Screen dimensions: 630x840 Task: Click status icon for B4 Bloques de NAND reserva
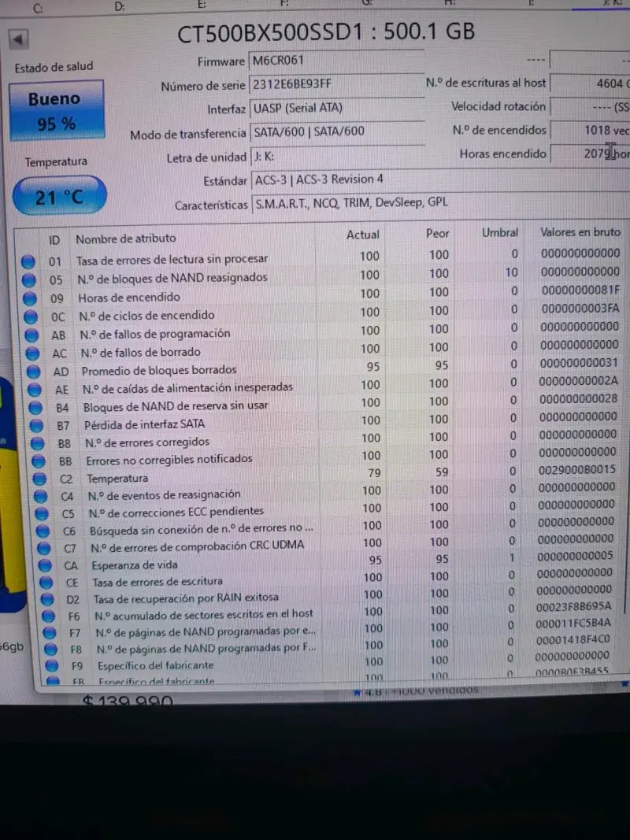click(x=36, y=409)
